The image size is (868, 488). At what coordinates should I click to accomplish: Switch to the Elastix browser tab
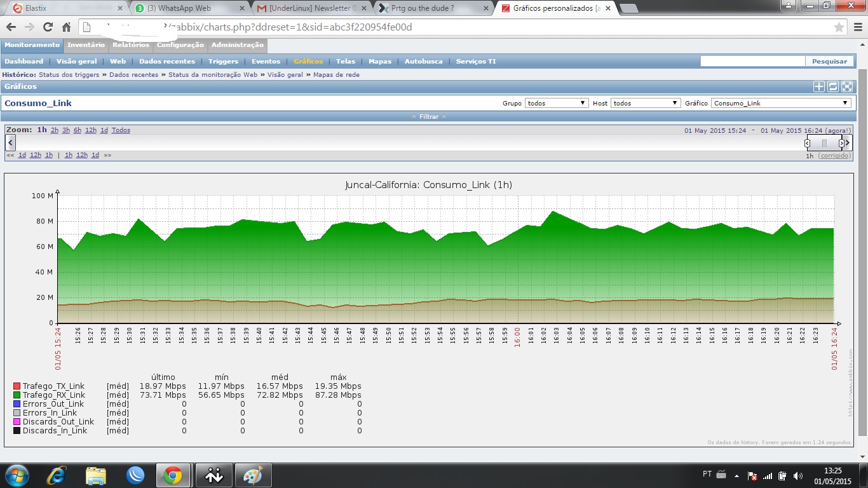click(x=67, y=8)
